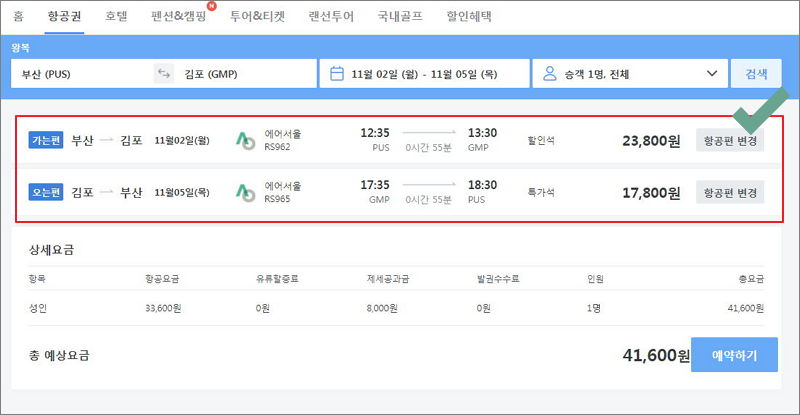Click Air Seoul logo for RS965 flight

coord(245,192)
